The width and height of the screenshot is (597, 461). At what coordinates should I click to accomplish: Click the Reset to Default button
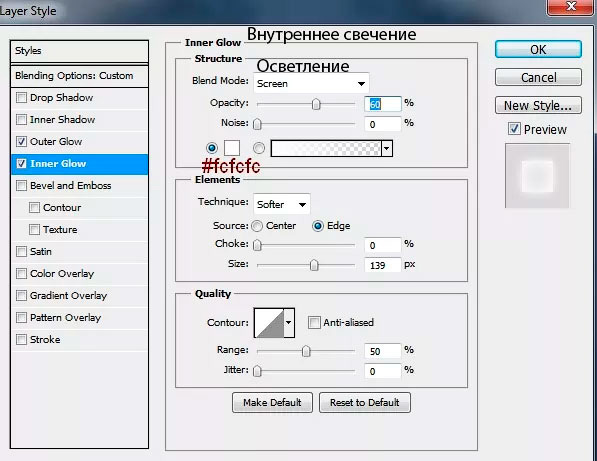pyautogui.click(x=364, y=402)
